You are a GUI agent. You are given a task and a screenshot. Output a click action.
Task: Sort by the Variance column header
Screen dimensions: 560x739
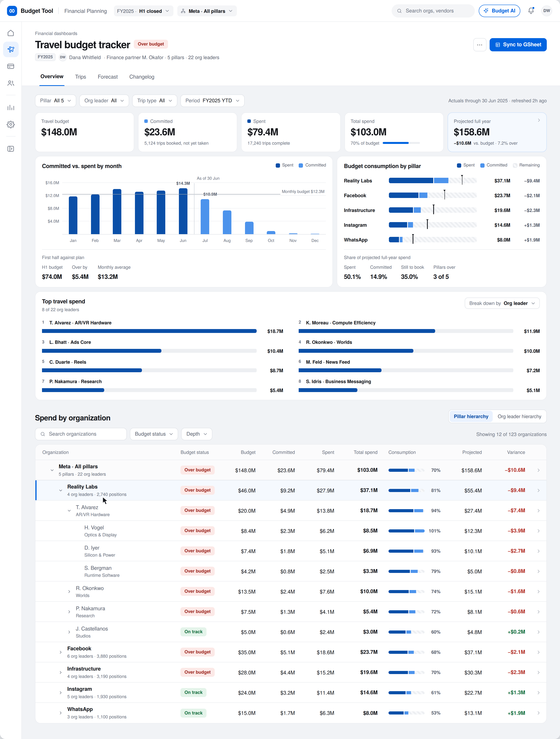[x=516, y=452]
